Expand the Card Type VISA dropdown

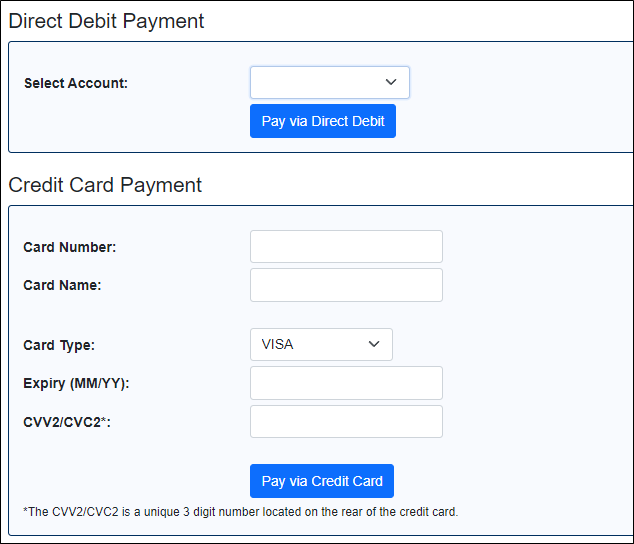tap(321, 344)
